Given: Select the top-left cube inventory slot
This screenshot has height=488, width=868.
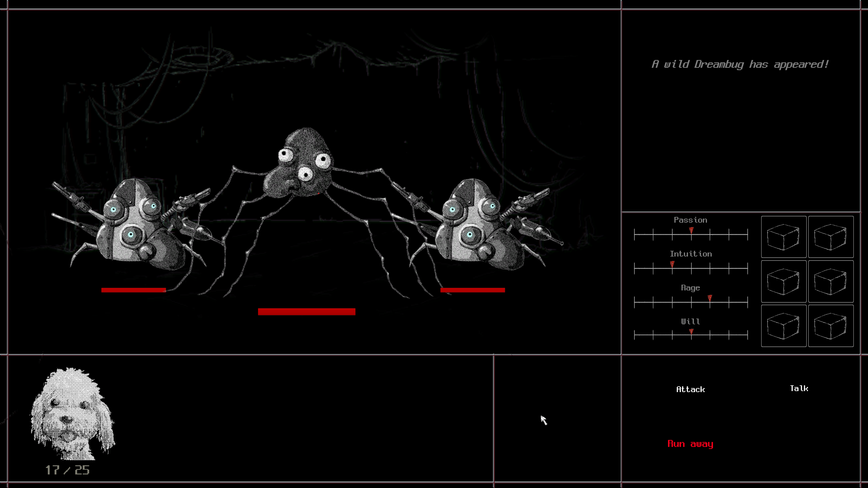Looking at the screenshot, I should [x=784, y=237].
